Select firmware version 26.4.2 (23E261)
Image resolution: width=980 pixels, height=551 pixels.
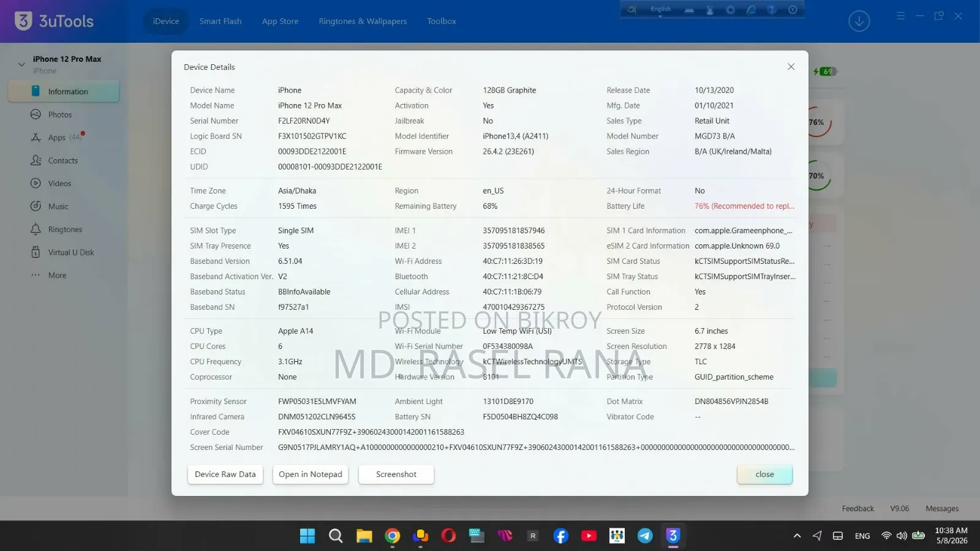point(508,151)
